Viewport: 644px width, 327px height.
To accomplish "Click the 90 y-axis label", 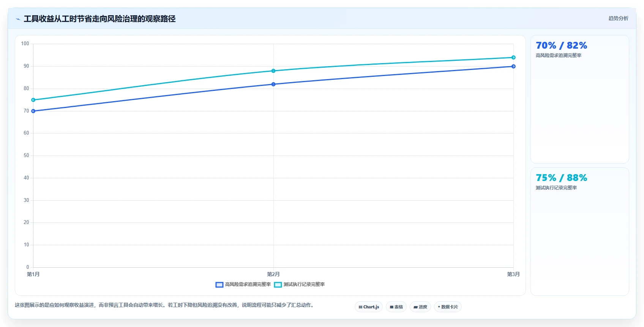I will tap(26, 66).
